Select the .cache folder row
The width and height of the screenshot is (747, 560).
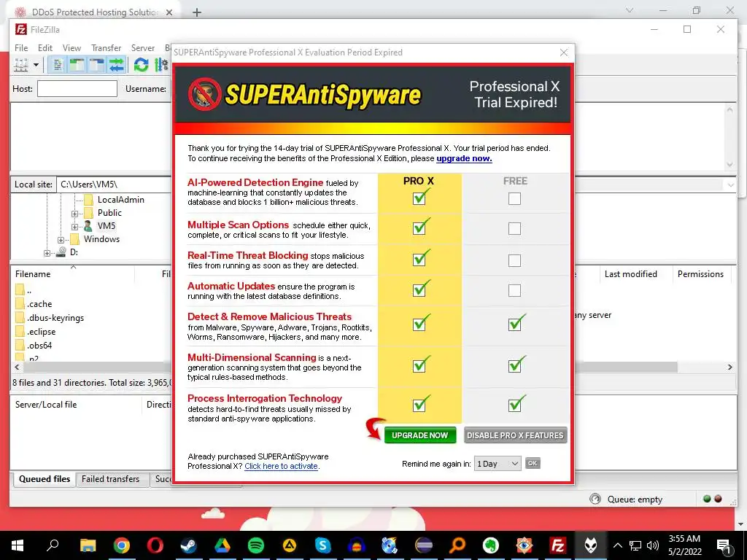39,304
